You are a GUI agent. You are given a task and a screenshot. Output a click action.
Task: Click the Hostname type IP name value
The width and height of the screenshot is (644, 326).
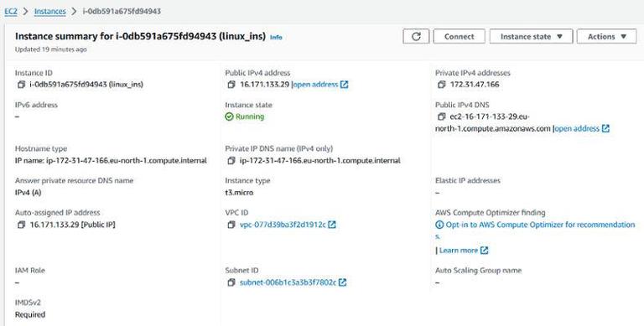tap(111, 161)
